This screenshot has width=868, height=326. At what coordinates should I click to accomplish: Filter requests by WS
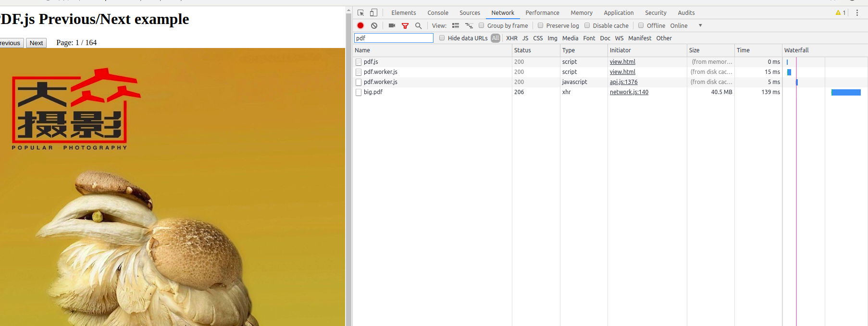tap(619, 38)
